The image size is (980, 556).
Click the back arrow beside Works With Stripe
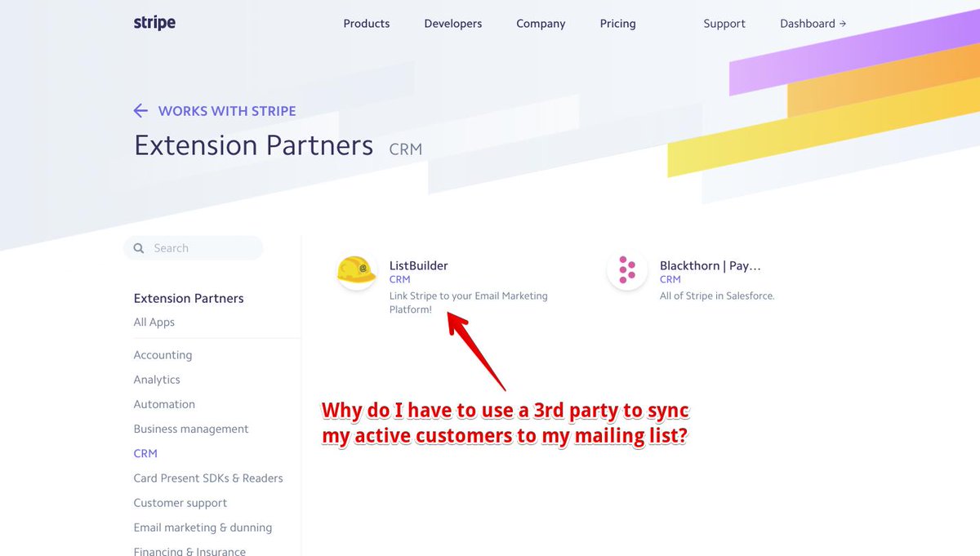pos(140,111)
